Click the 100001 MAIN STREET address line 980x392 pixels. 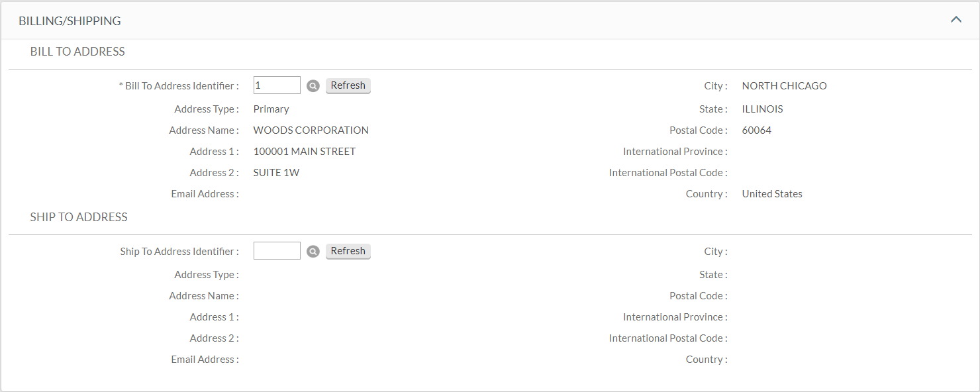[x=304, y=152]
